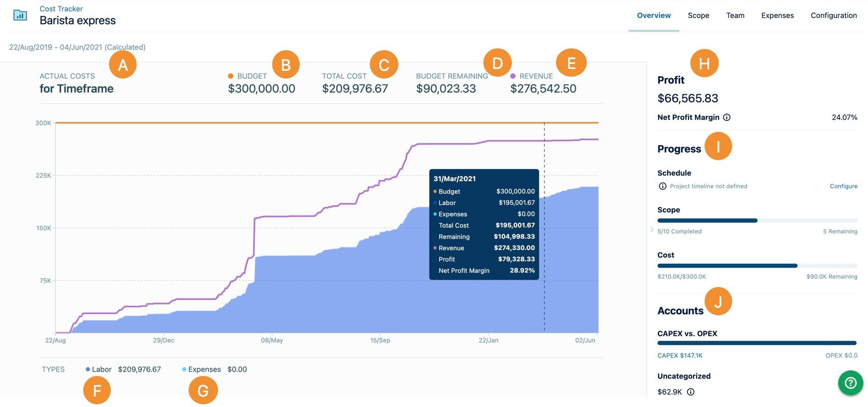
Task: Open the Expenses tab
Action: coord(777,15)
